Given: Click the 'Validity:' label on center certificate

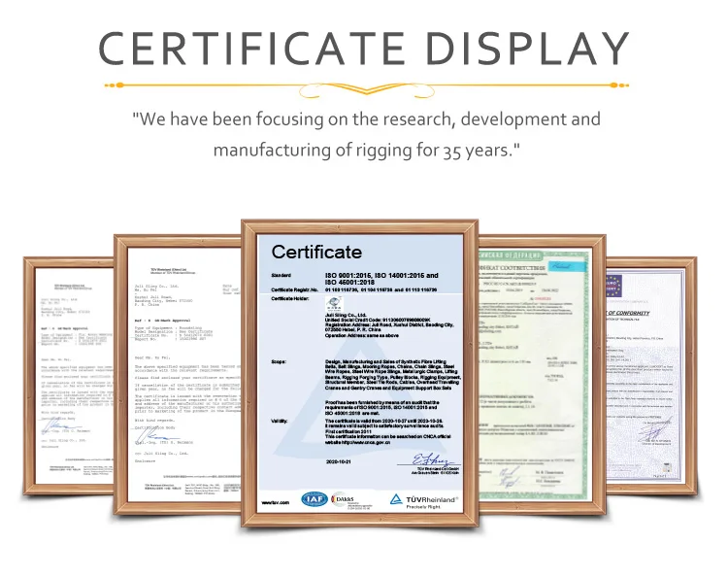Looking at the screenshot, I should (280, 422).
